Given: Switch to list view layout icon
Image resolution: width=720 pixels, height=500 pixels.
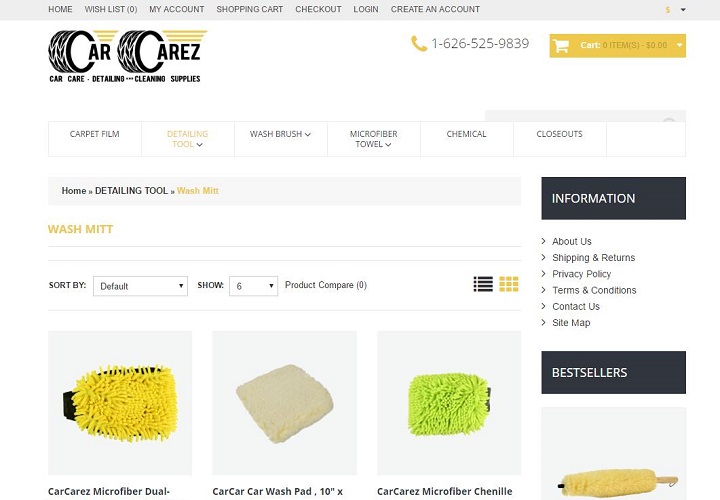Looking at the screenshot, I should (483, 284).
